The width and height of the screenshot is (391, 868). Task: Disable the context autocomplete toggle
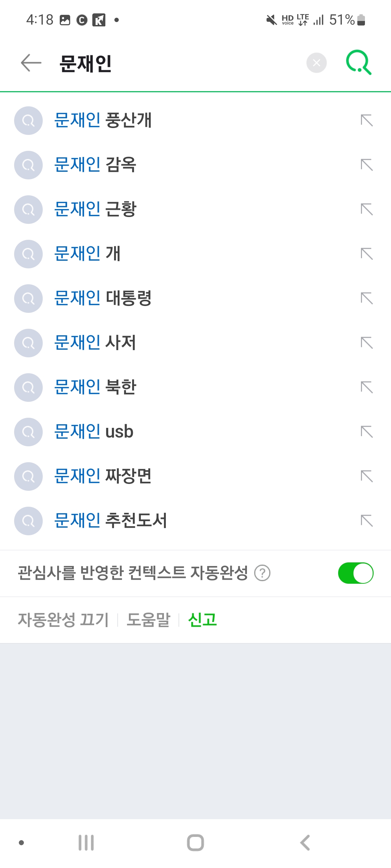click(x=356, y=573)
